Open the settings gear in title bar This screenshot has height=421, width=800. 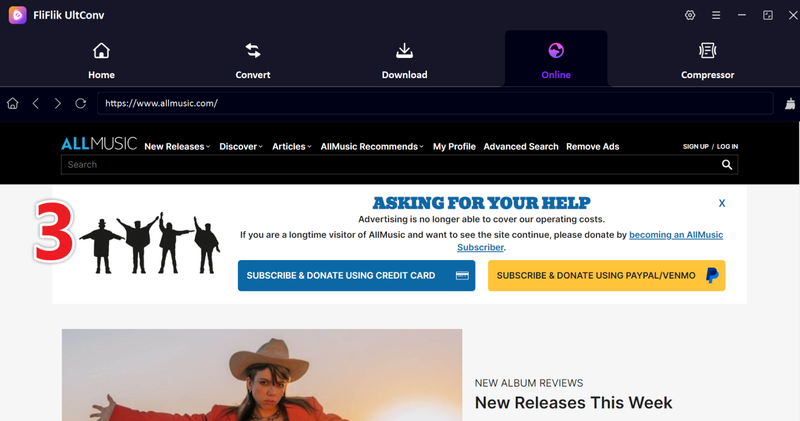coord(690,15)
